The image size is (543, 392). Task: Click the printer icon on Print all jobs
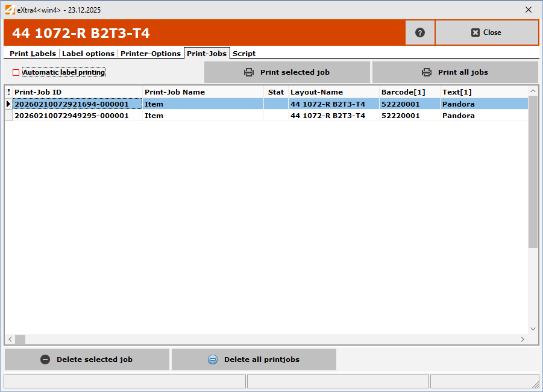point(427,72)
